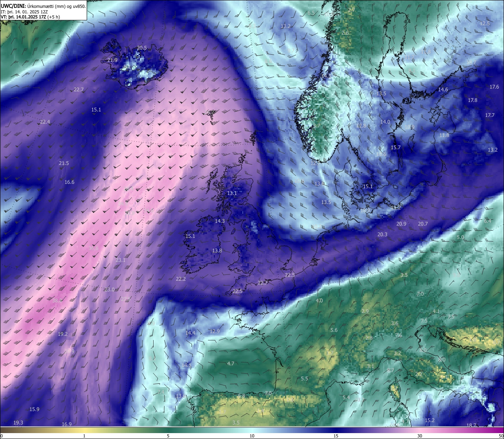Click the 12.8 value over Sweden
The width and height of the screenshot is (504, 439).
361,126
